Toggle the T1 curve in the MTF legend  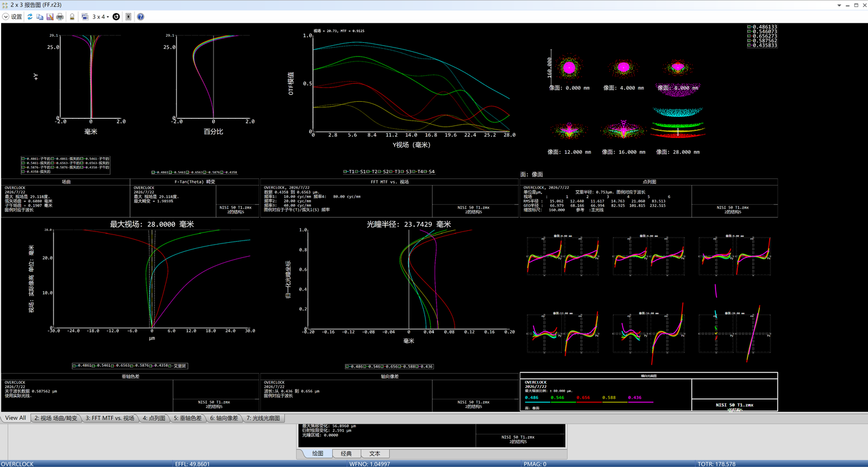pyautogui.click(x=349, y=172)
